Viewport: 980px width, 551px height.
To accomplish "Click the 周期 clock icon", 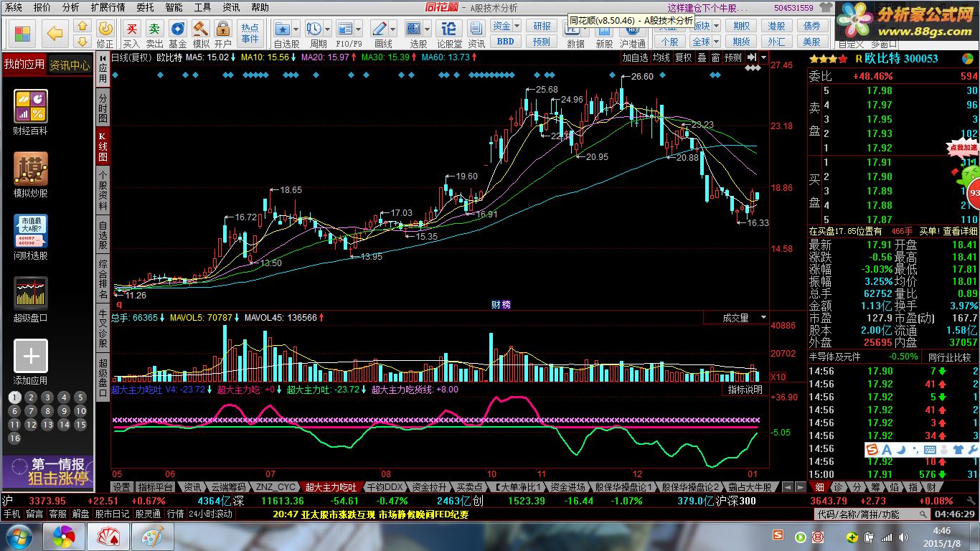I will (314, 28).
